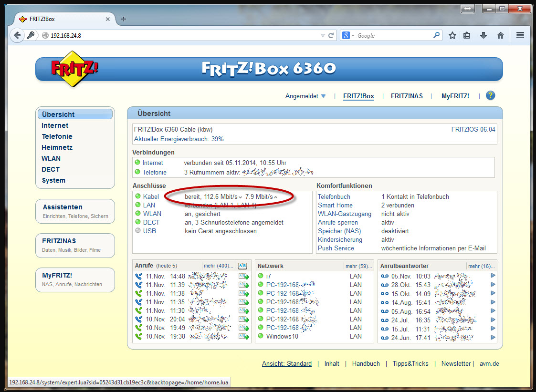Play voicemail from 28.Okt. 15:43
Image resolution: width=536 pixels, height=392 pixels.
click(x=493, y=284)
